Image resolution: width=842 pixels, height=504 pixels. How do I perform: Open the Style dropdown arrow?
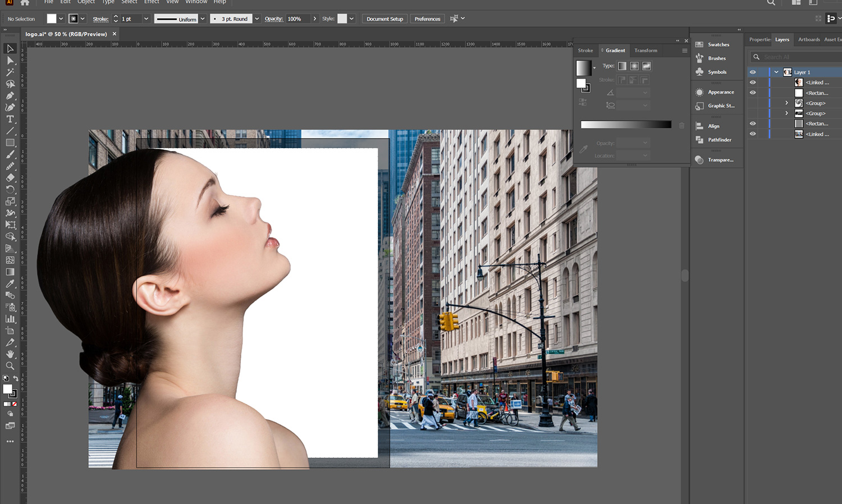coord(351,19)
